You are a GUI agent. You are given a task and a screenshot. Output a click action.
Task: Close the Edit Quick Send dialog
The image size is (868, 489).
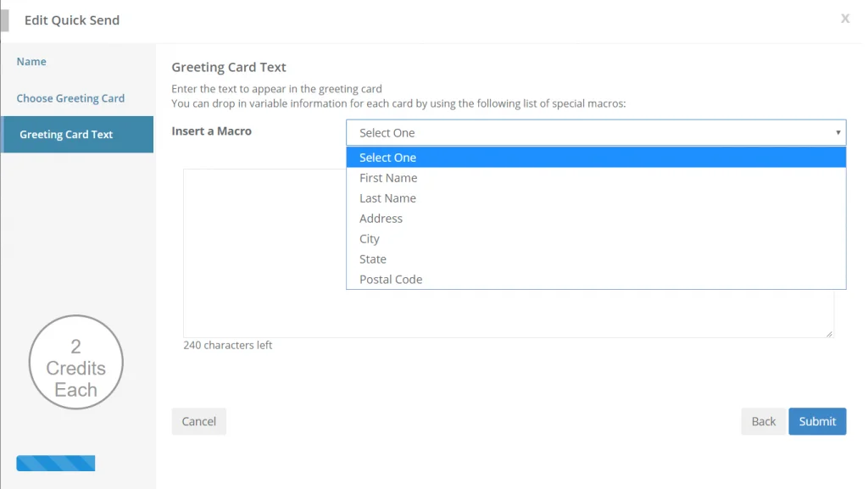845,19
